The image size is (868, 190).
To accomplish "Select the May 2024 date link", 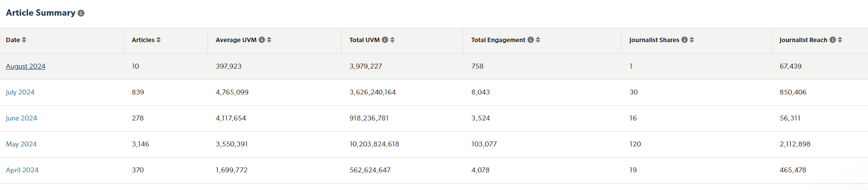I will coord(21,144).
